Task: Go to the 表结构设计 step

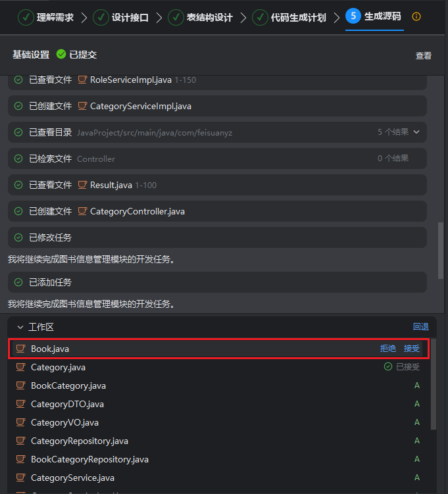Action: click(201, 17)
